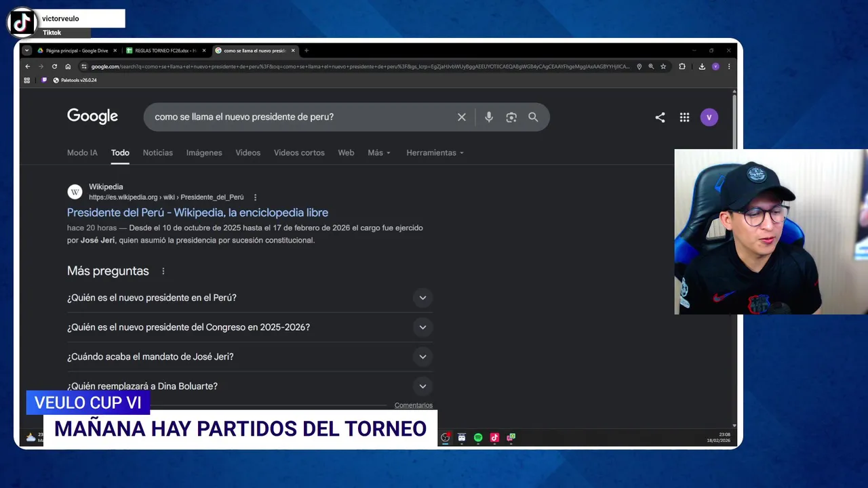This screenshot has height=488, width=868.
Task: Click the Wikipedia source URL breadcrumb
Action: click(x=166, y=197)
